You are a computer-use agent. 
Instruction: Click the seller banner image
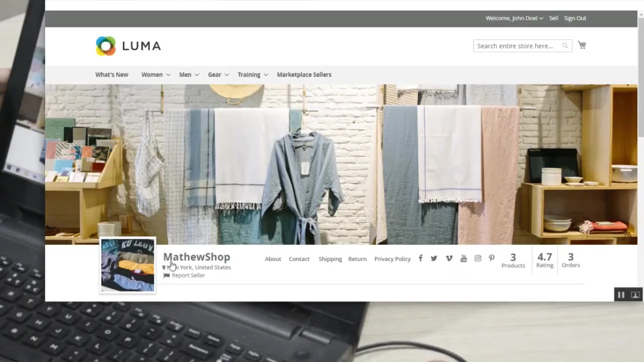pyautogui.click(x=341, y=164)
